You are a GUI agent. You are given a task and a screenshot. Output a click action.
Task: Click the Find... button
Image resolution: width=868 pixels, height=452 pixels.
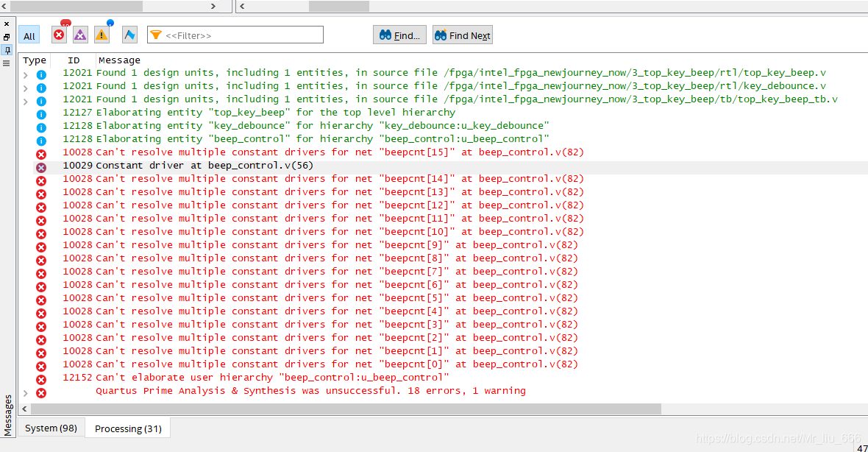pyautogui.click(x=399, y=34)
